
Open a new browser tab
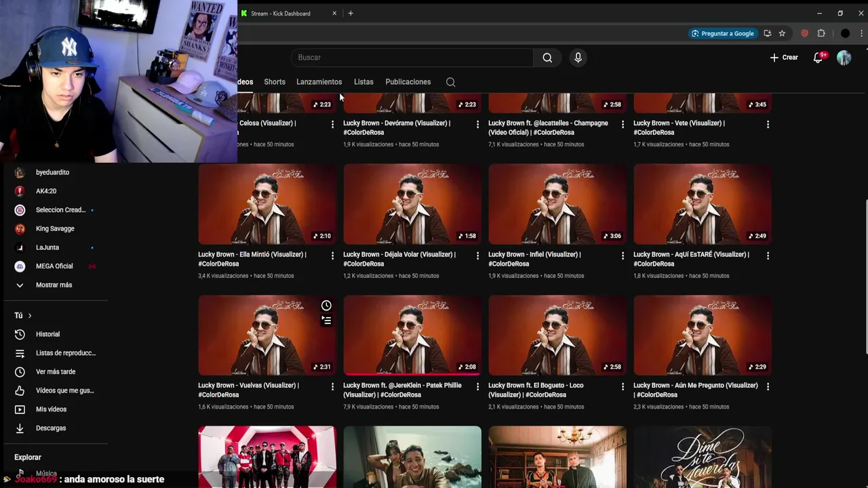click(351, 14)
